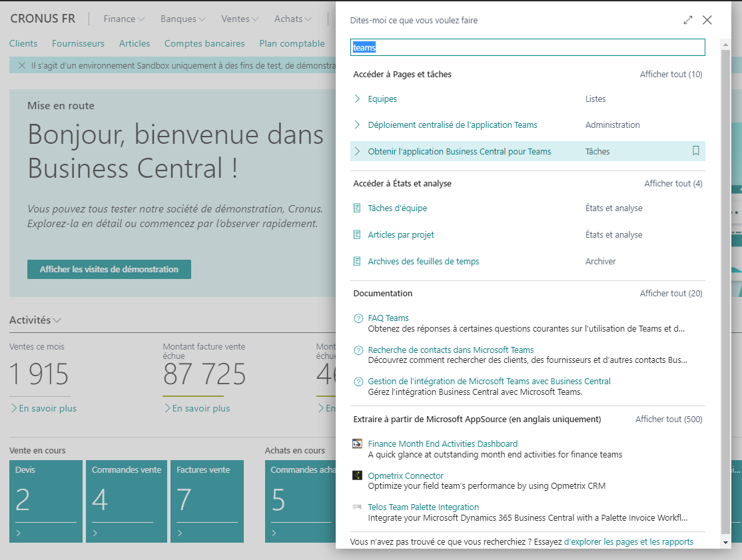Click the search panel vertical scrollbar
742x560 pixels.
point(725,291)
